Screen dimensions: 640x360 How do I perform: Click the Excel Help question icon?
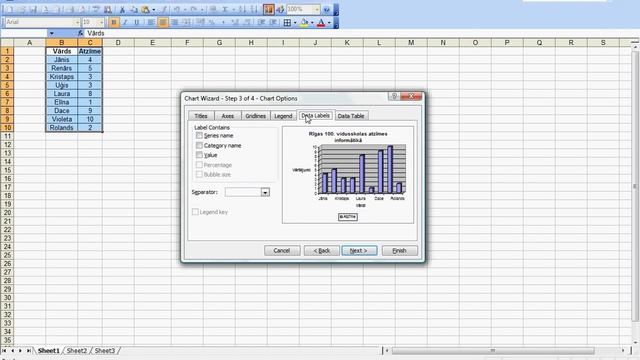[327, 9]
